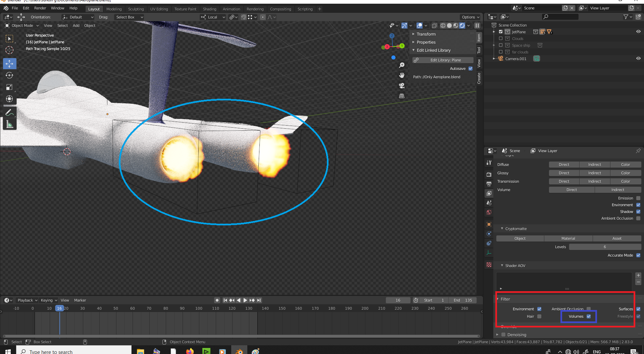Open the Render menu
The width and height of the screenshot is (644, 354).
40,8
